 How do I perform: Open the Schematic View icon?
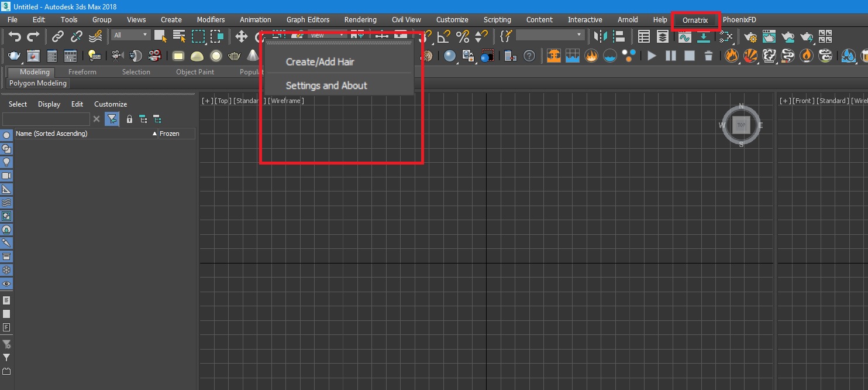click(726, 36)
